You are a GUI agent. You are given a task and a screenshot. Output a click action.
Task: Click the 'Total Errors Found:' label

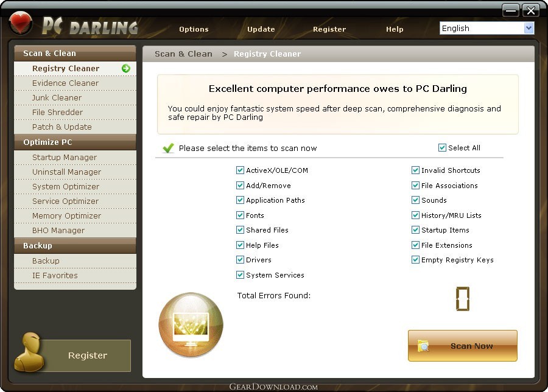273,296
